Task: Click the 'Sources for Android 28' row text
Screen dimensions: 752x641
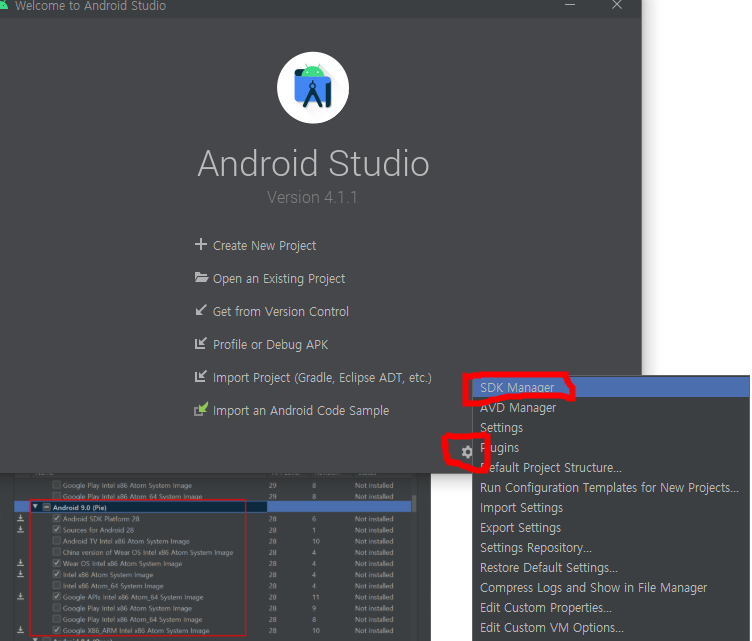Action: 98,530
